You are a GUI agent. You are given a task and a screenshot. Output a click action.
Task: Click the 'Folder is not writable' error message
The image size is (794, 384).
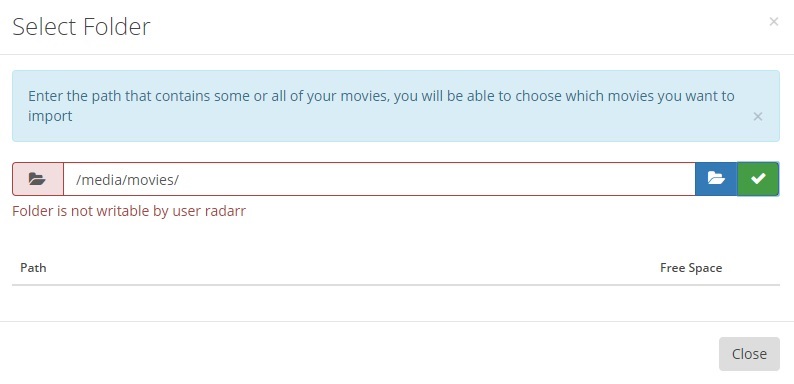[x=129, y=211]
